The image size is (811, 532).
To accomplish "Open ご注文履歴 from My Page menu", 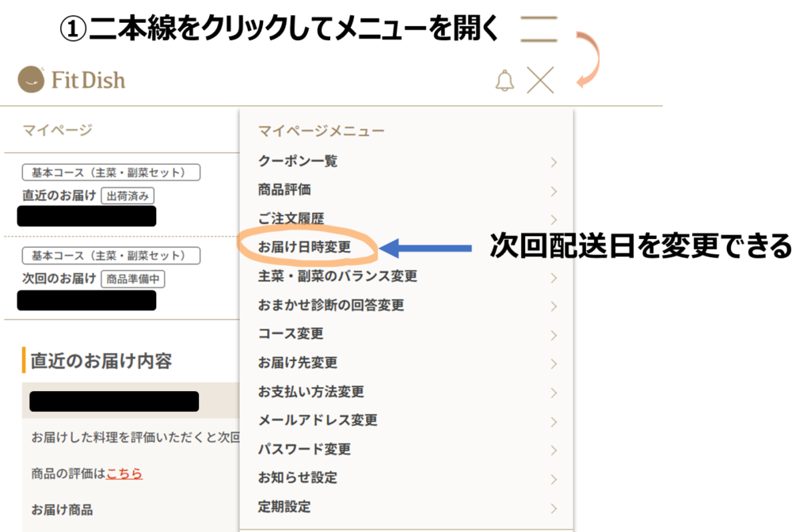I will [291, 218].
